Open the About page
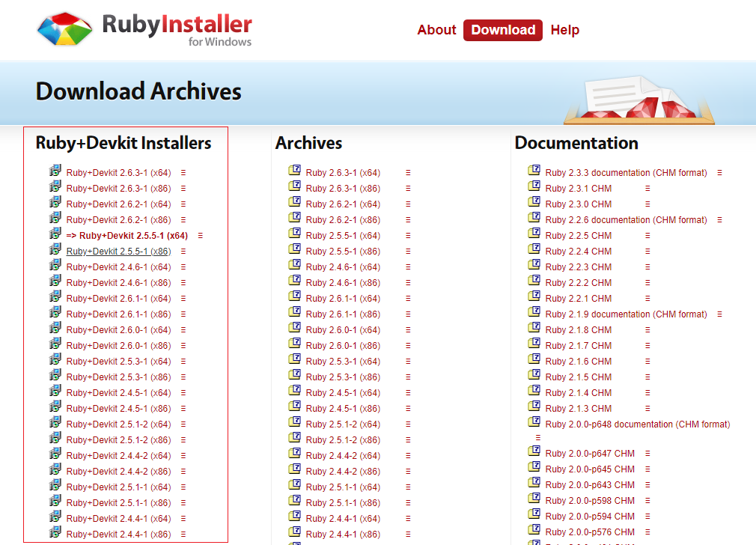Image resolution: width=756 pixels, height=545 pixels. [436, 30]
